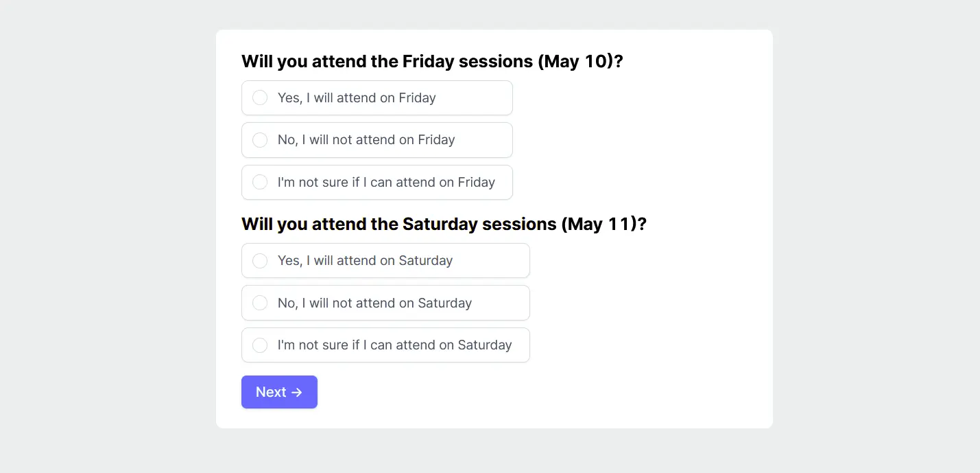The width and height of the screenshot is (980, 473).
Task: Click the 'Yes, I will attend on Friday' option card
Action: (377, 97)
